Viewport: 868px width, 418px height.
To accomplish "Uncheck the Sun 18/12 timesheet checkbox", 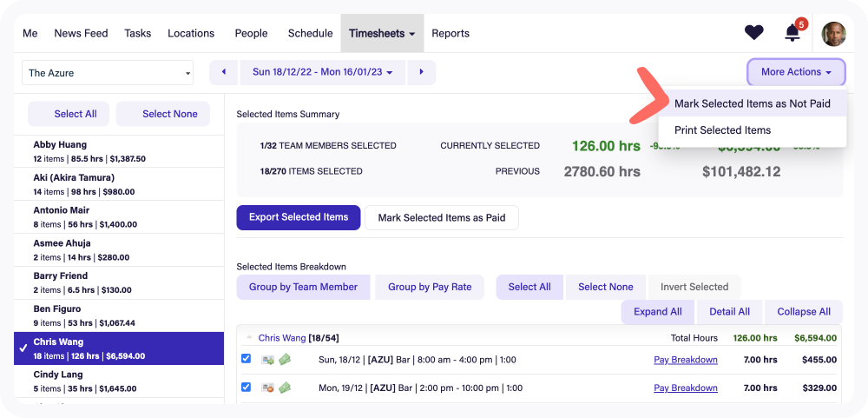I will coord(246,359).
